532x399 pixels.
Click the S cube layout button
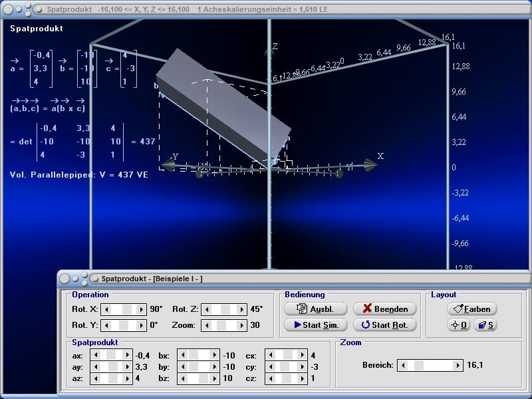coord(485,325)
